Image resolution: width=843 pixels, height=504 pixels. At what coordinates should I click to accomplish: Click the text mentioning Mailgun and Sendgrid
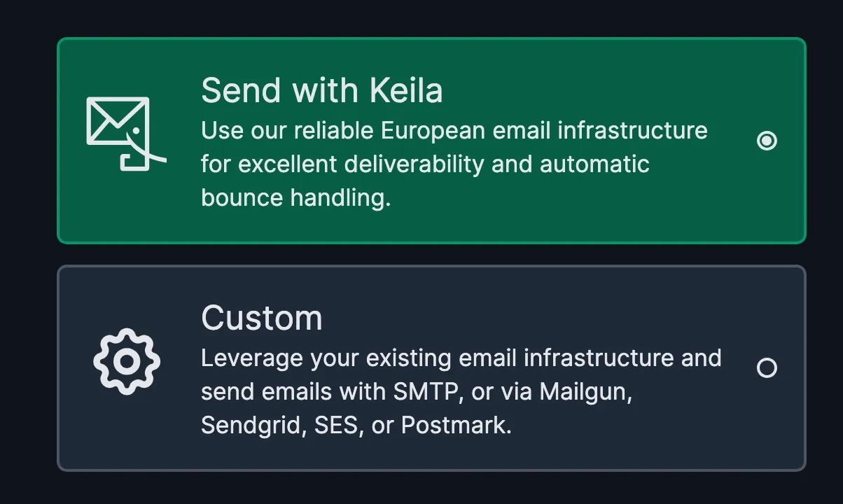(417, 391)
